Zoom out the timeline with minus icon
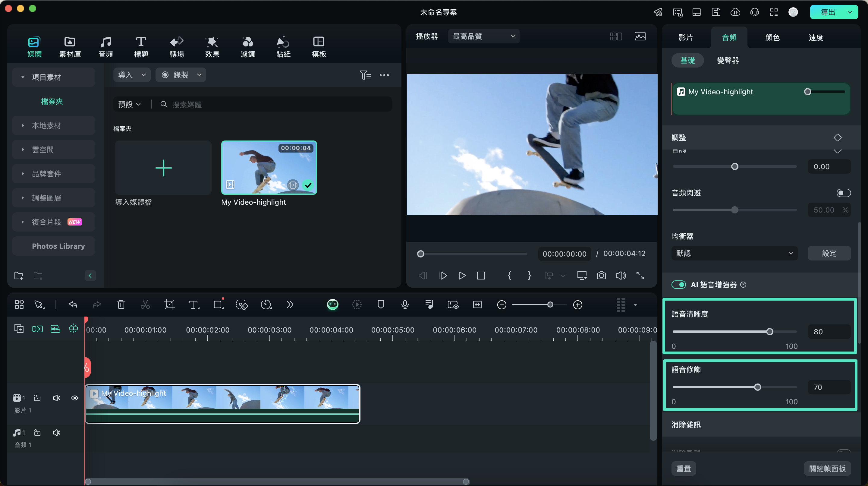The image size is (868, 486). click(x=502, y=305)
